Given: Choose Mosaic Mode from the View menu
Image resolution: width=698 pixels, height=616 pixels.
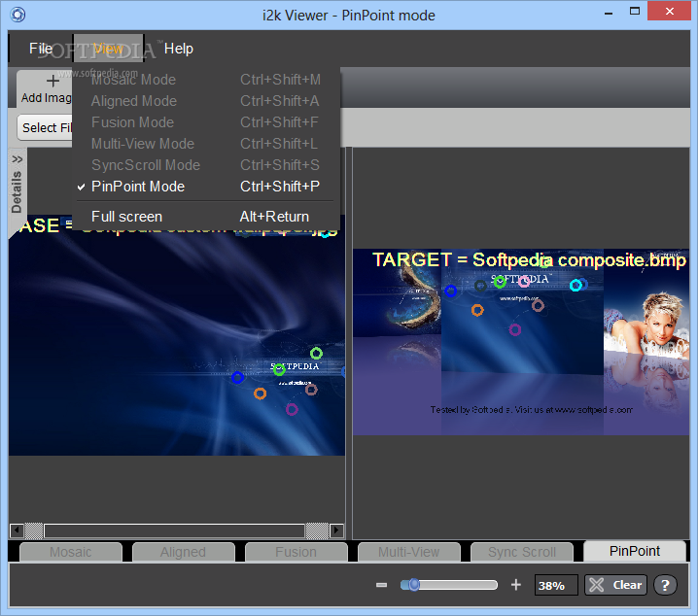Looking at the screenshot, I should coord(205,80).
